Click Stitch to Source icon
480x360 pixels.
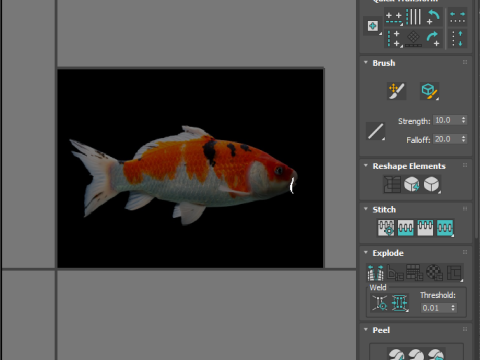click(425, 228)
